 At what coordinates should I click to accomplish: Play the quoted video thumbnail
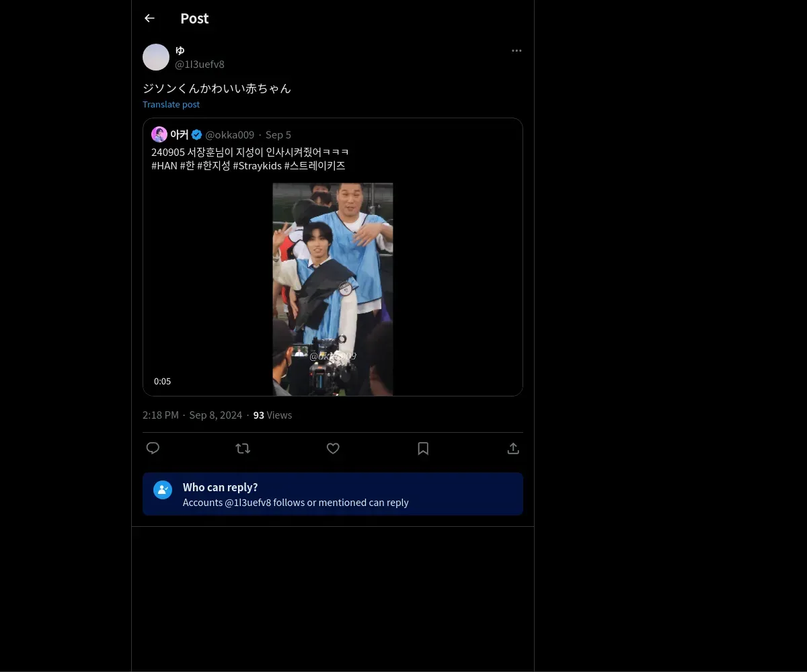333,289
